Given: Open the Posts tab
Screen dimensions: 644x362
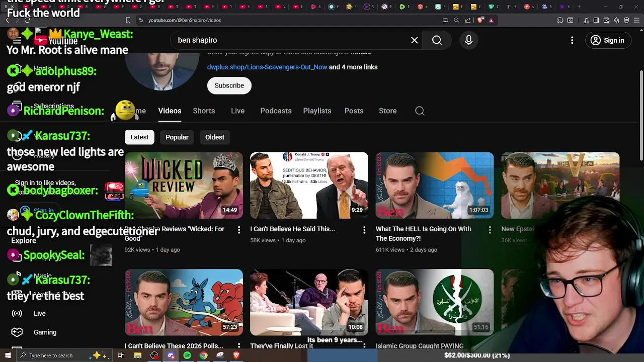Looking at the screenshot, I should point(354,111).
